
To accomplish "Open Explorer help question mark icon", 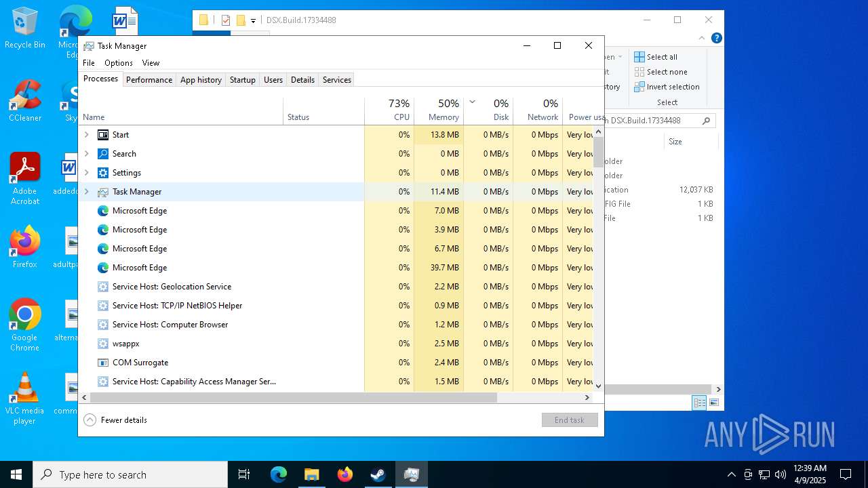I will pyautogui.click(x=716, y=38).
